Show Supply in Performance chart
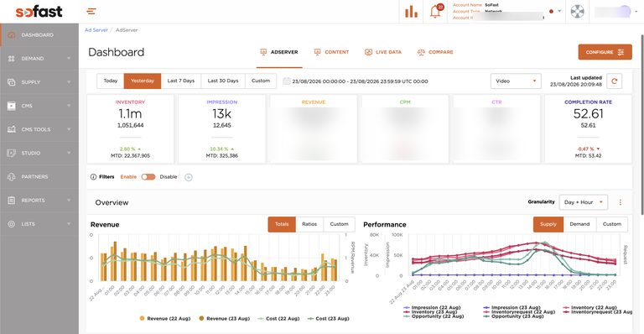The height and width of the screenshot is (334, 644). click(x=548, y=224)
